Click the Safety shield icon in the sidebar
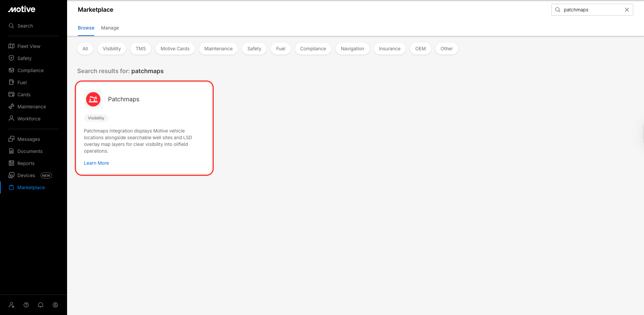644x315 pixels. click(x=11, y=58)
